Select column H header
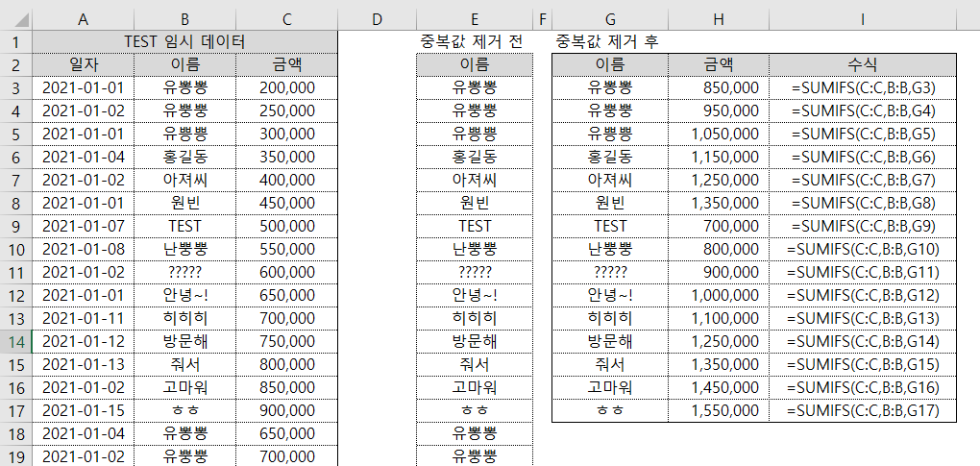The image size is (980, 466). point(719,19)
